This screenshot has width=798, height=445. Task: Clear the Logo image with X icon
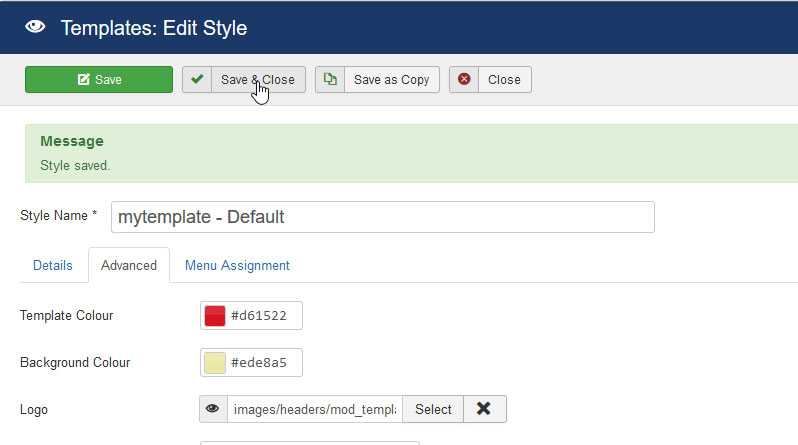484,409
